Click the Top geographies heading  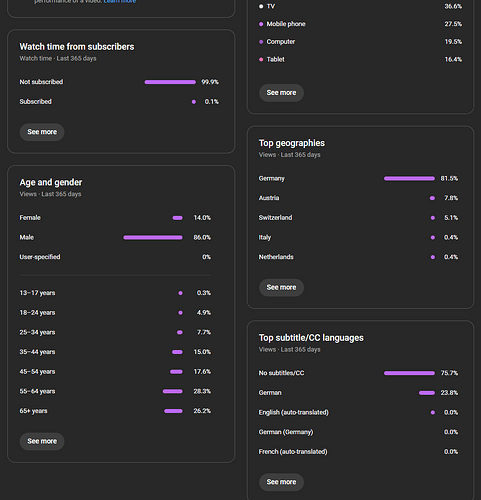[292, 143]
